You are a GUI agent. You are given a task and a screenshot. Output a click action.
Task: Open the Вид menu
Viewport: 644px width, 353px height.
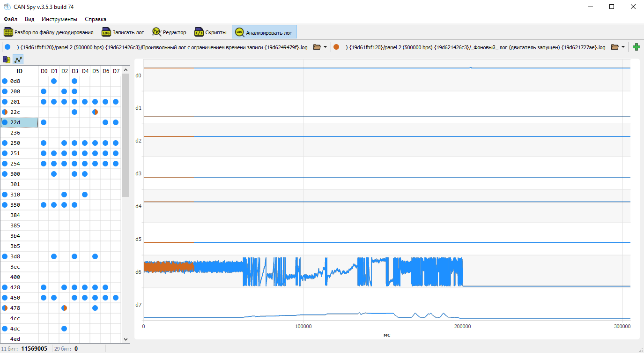tap(30, 19)
